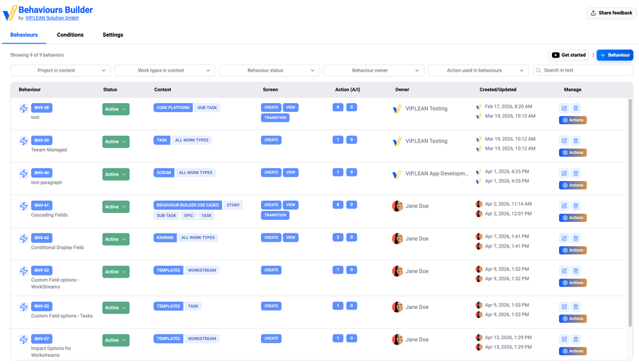Click VIP.LEAN Testing owner logo in BHV-38 row
The width and height of the screenshot is (639, 364).
(397, 108)
